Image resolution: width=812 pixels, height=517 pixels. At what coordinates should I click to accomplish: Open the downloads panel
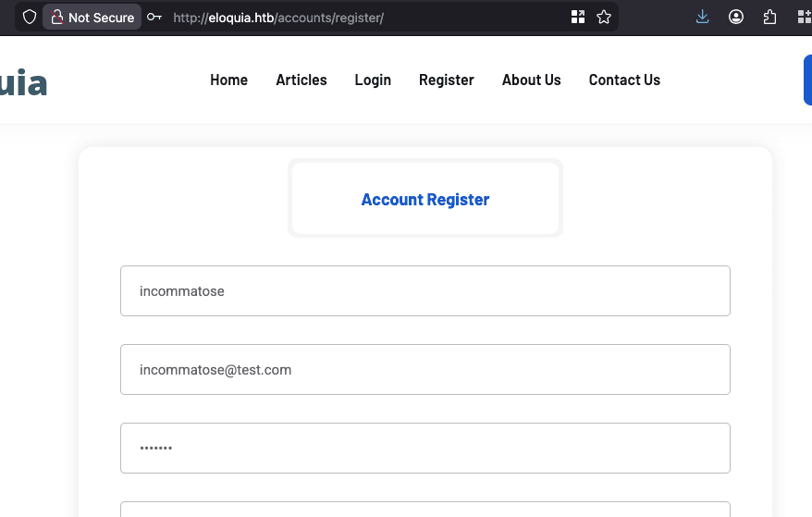coord(702,17)
